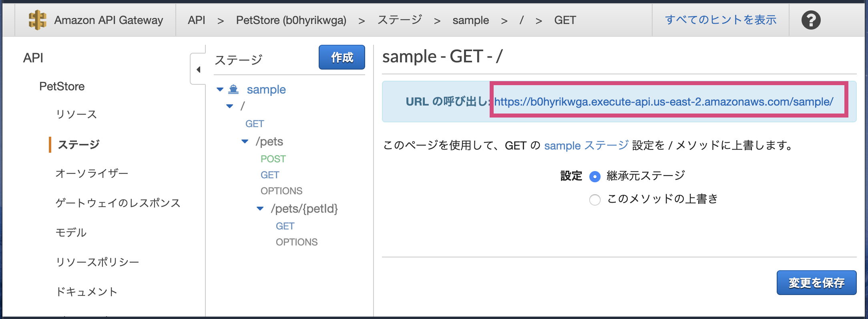
Task: Click the / breadcrumb item
Action: coord(521,20)
